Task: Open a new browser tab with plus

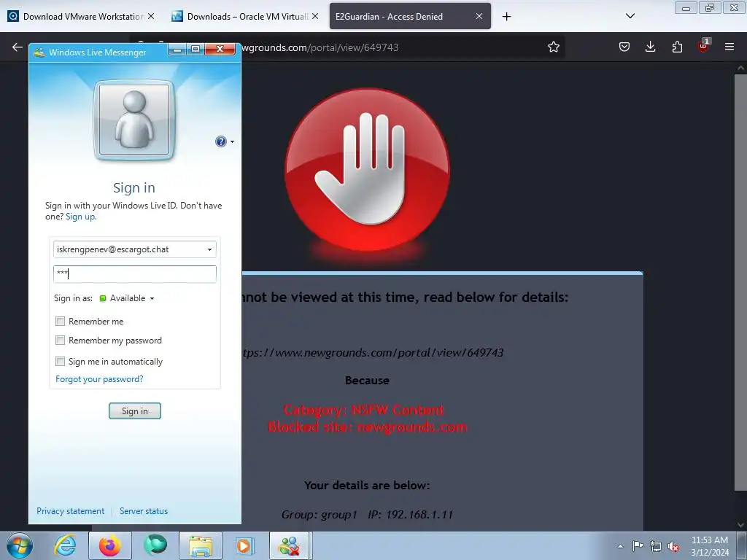Action: [x=506, y=17]
